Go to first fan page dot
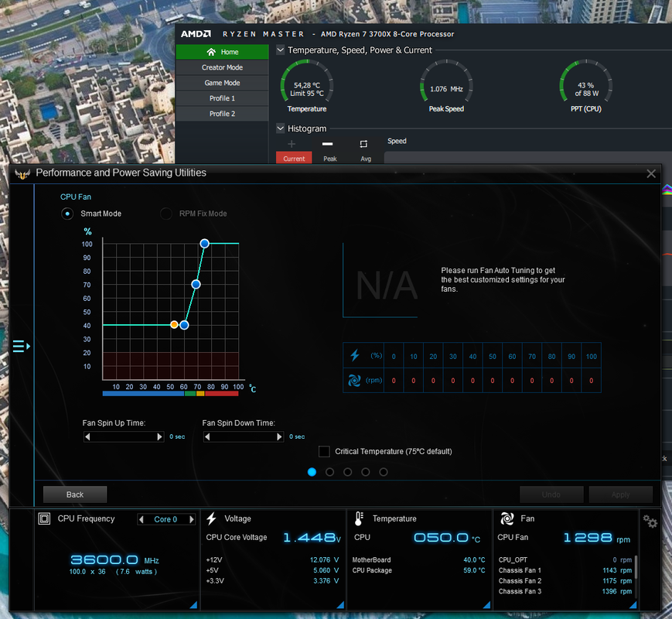This screenshot has width=672, height=619. tap(312, 472)
